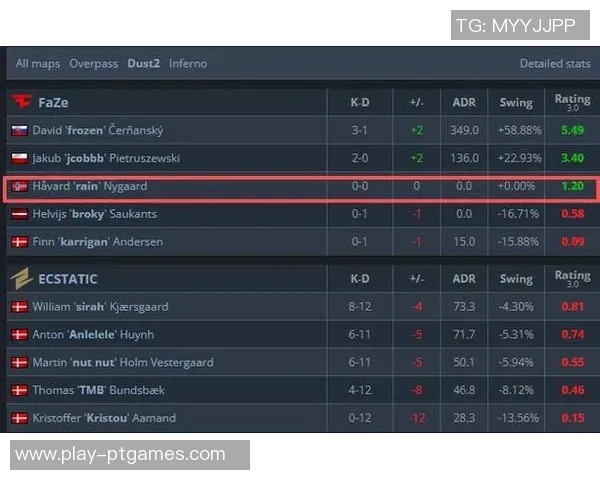Open the Detailed stats link
This screenshot has height=480, width=600.
(555, 64)
